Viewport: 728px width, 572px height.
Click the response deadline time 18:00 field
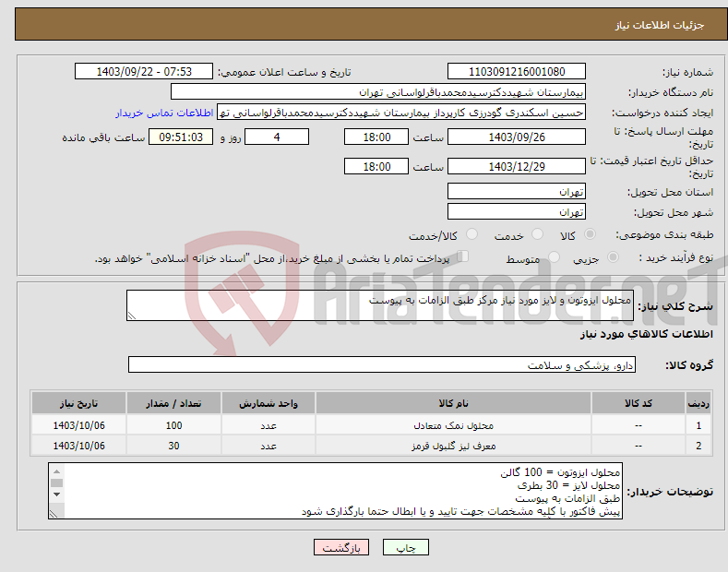(376, 137)
